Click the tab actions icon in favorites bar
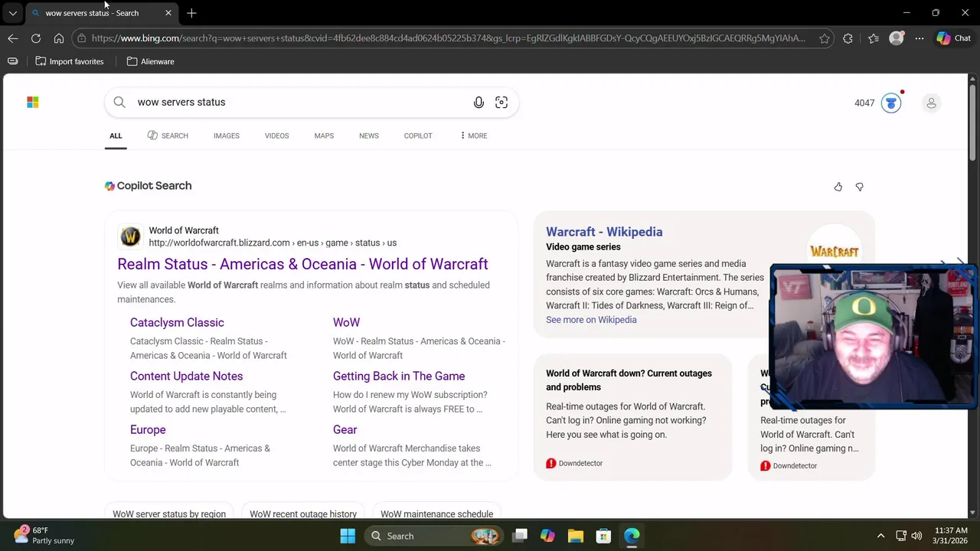Image resolution: width=980 pixels, height=551 pixels. pyautogui.click(x=13, y=61)
